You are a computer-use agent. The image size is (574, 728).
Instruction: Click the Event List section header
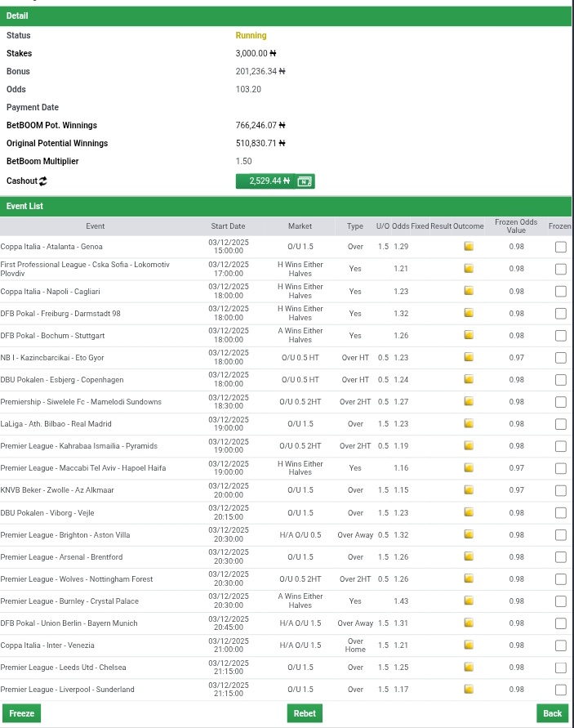(286, 206)
